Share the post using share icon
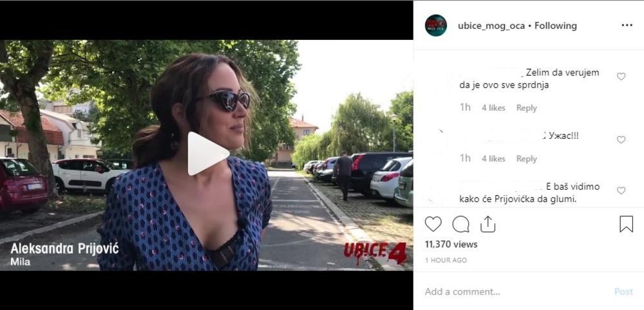The height and width of the screenshot is (310, 644). point(488,224)
